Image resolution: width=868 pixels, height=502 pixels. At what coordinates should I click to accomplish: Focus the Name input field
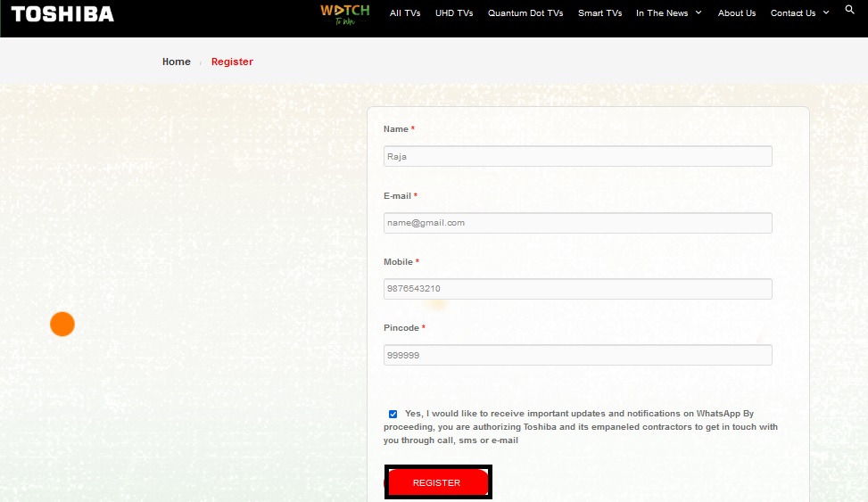coord(577,156)
